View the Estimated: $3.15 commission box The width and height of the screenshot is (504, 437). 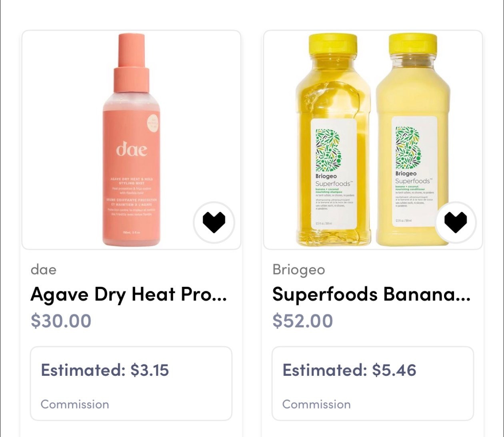pos(131,383)
